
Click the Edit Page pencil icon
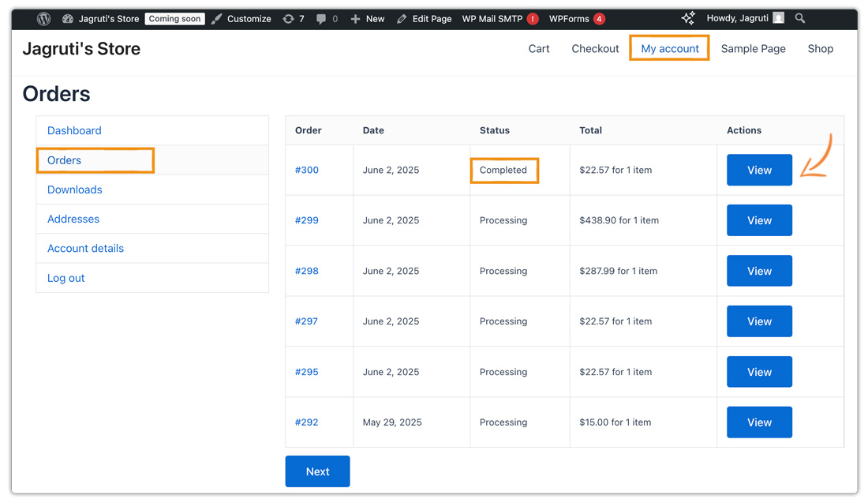[x=402, y=19]
